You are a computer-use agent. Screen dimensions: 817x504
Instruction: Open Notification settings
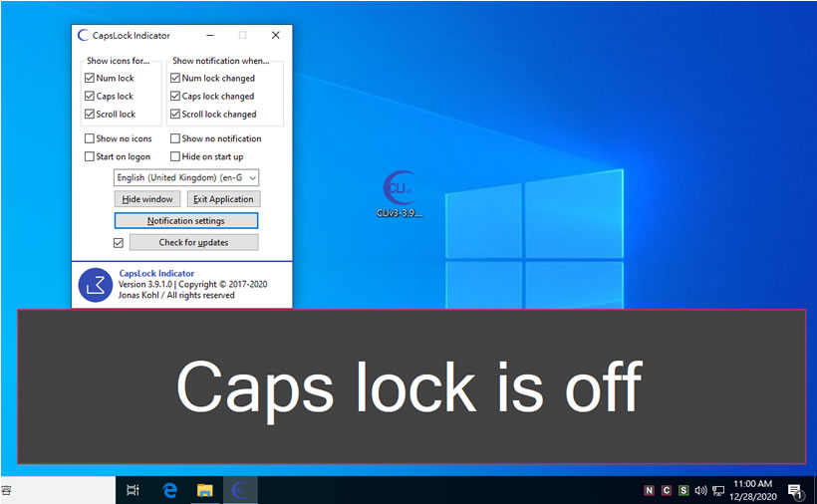[x=186, y=221]
